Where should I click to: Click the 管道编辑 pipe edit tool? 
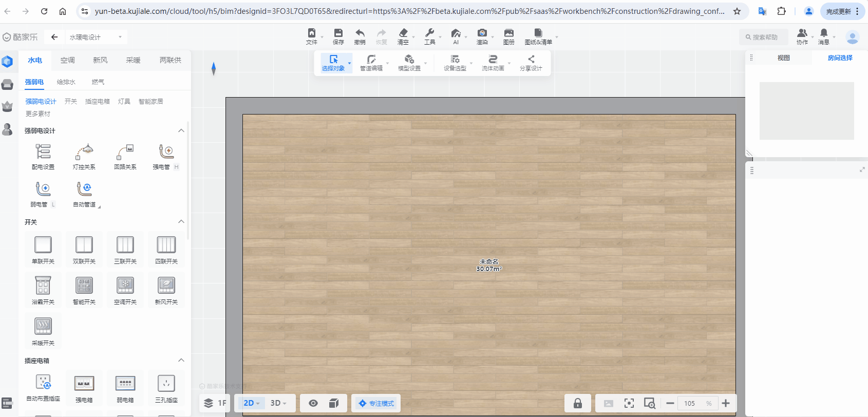(x=371, y=63)
